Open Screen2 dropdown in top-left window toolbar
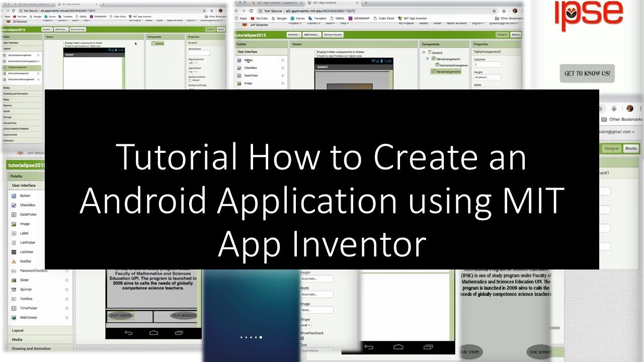Image resolution: width=644 pixels, height=362 pixels. [x=47, y=30]
